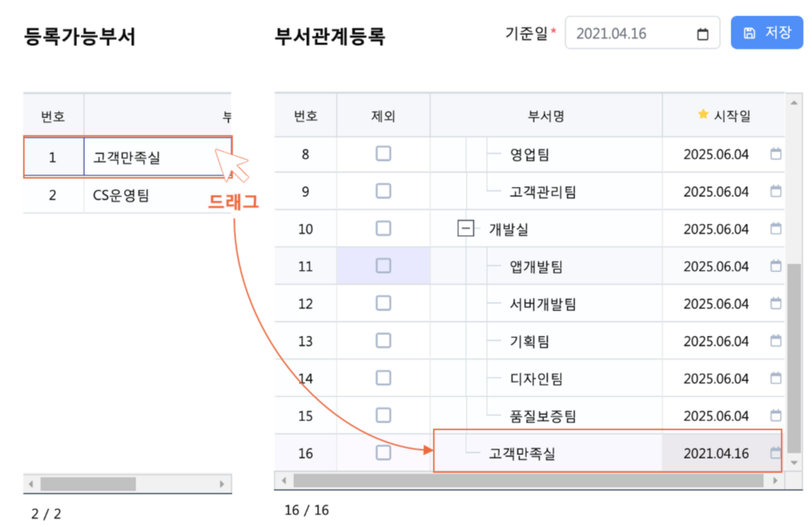Open calendar icon for 앱개발팀 start date
812x527 pixels.
coord(776,266)
